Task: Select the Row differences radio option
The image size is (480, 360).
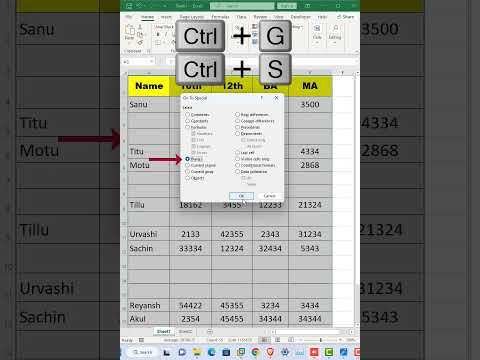Action: click(x=237, y=115)
